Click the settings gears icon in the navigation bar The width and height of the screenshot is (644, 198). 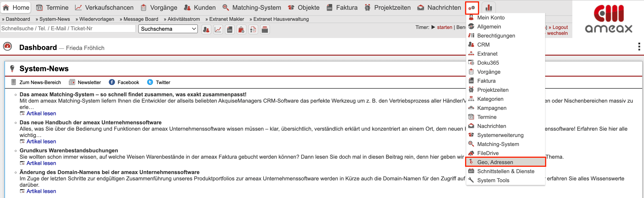(471, 8)
